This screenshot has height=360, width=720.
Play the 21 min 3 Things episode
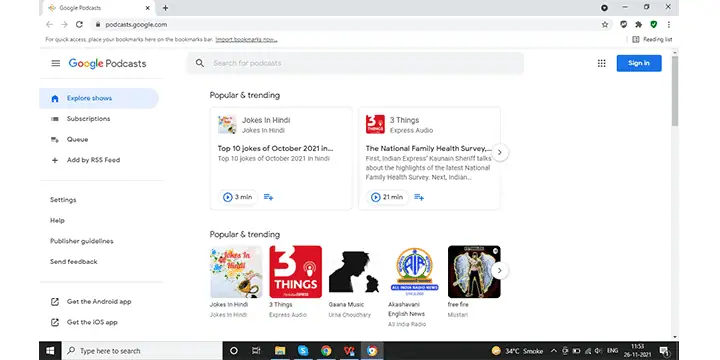coord(387,197)
